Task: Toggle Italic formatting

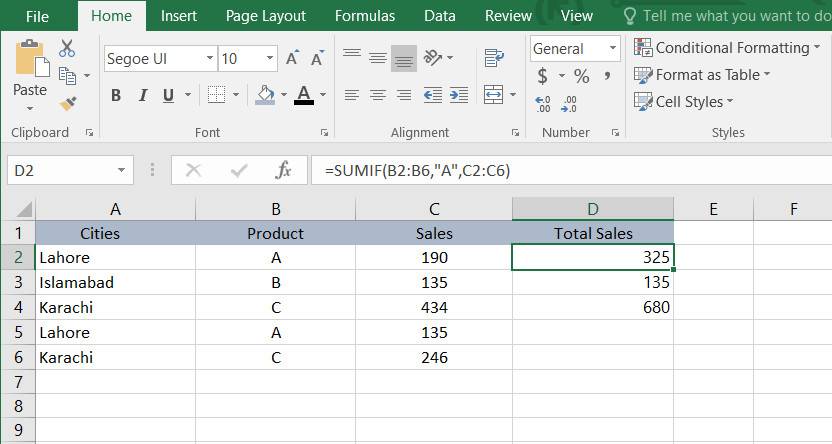Action: click(142, 95)
